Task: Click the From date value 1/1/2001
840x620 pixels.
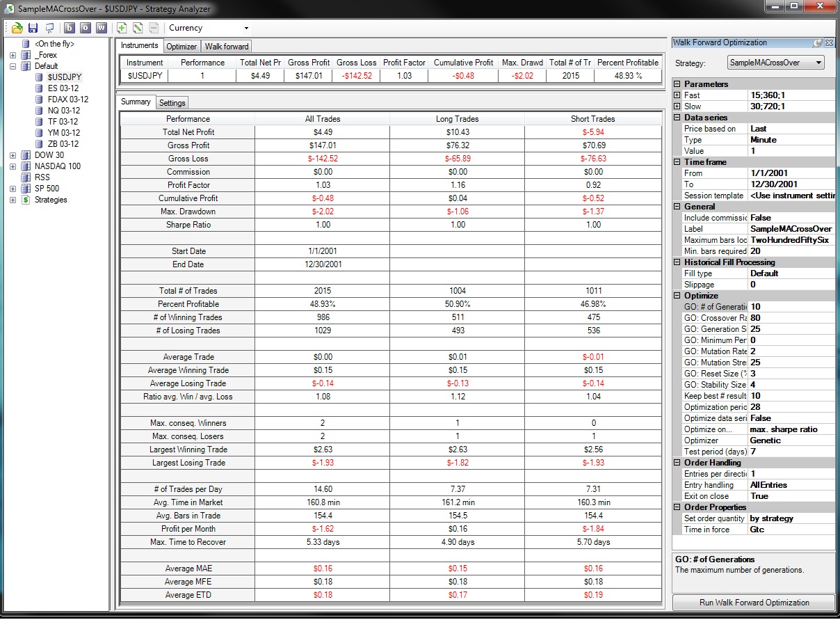Action: pyautogui.click(x=791, y=173)
